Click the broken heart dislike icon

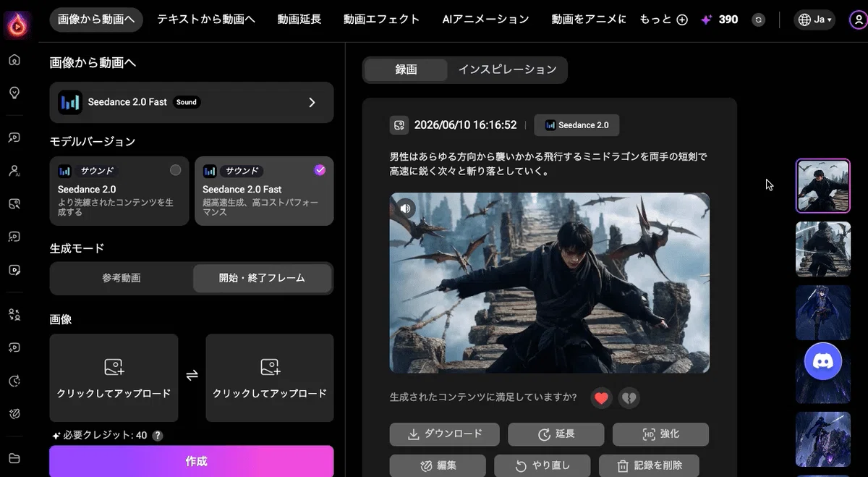(629, 397)
